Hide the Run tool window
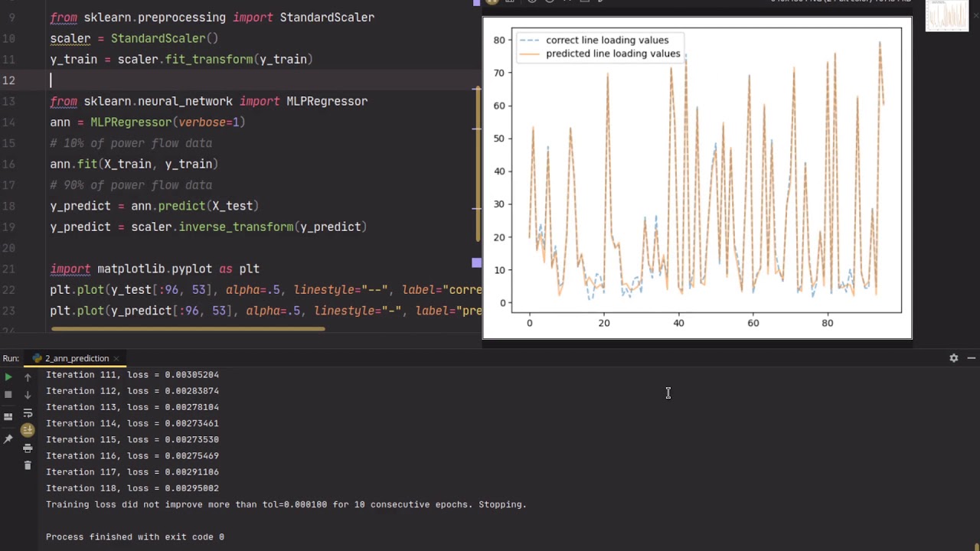The image size is (980, 551). (972, 358)
